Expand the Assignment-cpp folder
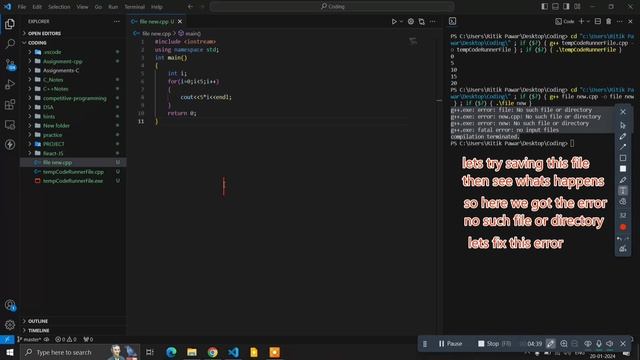 tap(62, 61)
